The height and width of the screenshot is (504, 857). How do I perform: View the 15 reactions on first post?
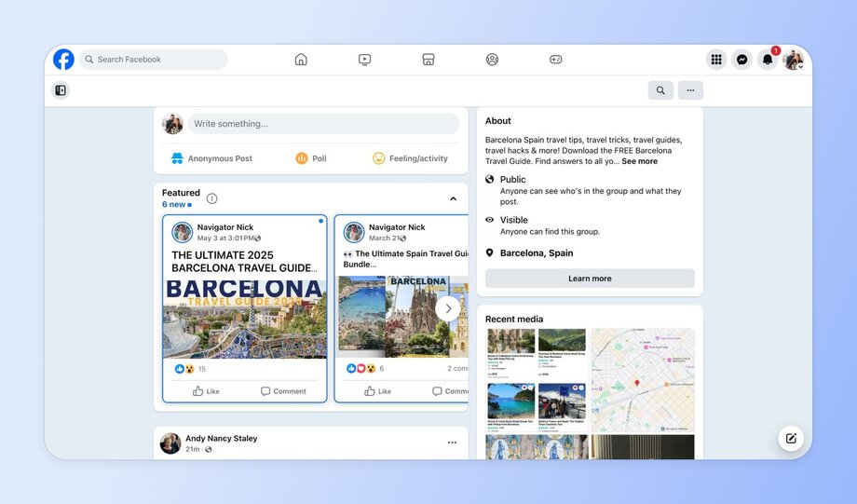click(190, 368)
